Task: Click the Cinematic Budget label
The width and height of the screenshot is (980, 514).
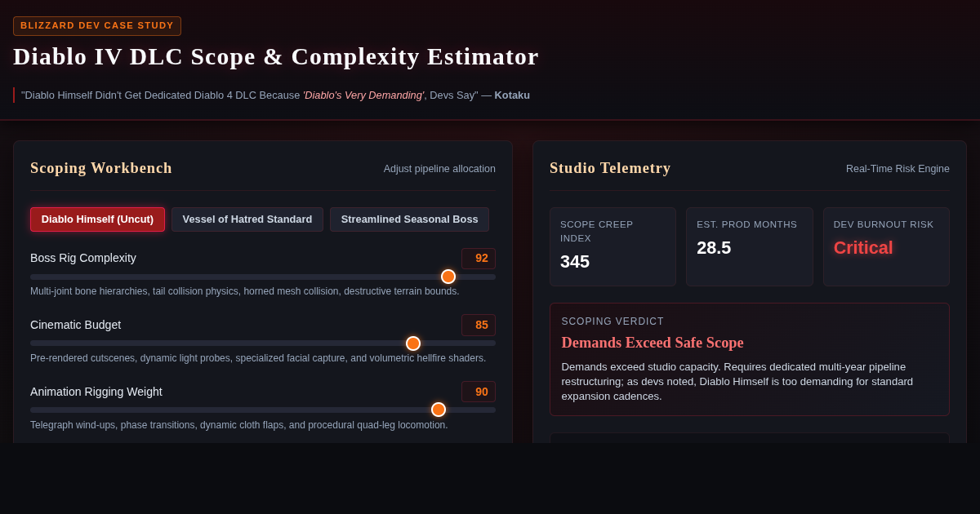Action: pos(75,325)
